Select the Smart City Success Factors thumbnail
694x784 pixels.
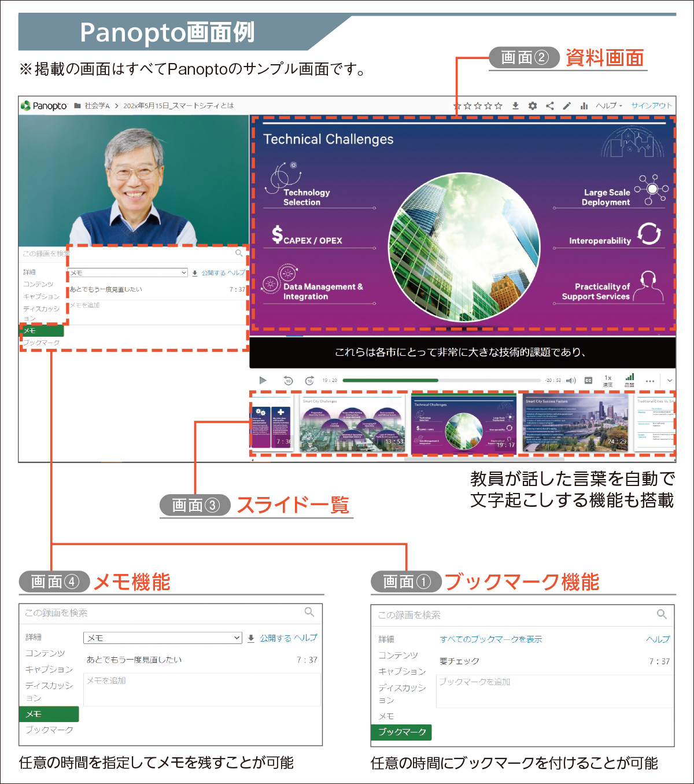pos(575,424)
